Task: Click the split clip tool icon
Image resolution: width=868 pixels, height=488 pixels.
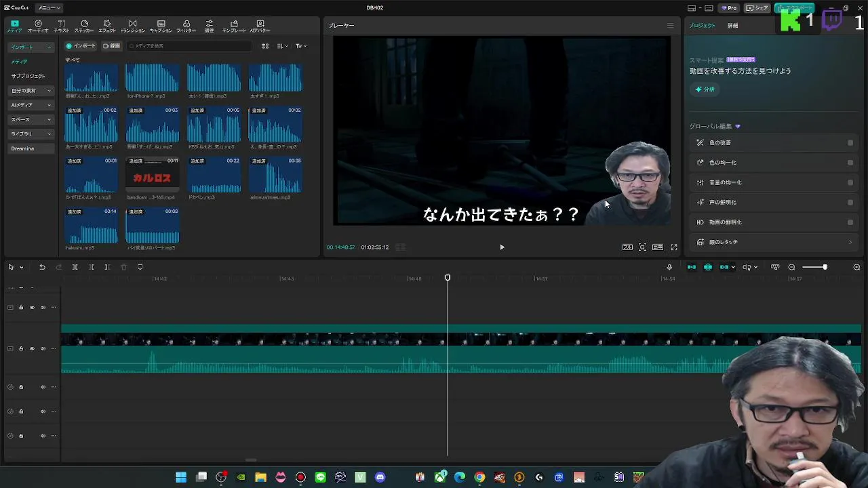Action: pyautogui.click(x=75, y=267)
